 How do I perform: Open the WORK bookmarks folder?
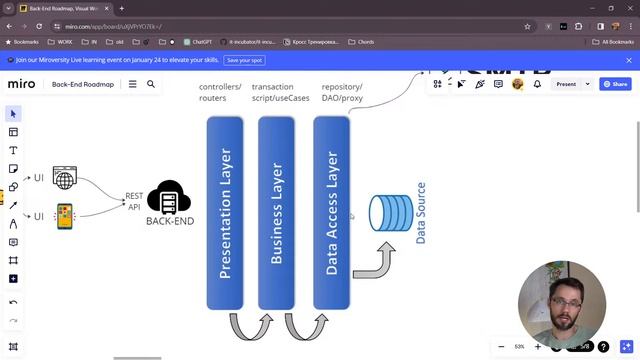coord(60,42)
